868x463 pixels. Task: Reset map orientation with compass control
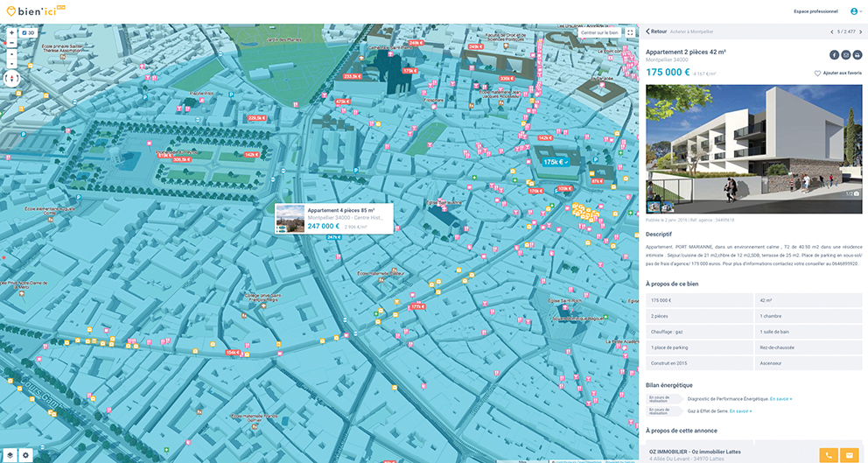[11, 78]
